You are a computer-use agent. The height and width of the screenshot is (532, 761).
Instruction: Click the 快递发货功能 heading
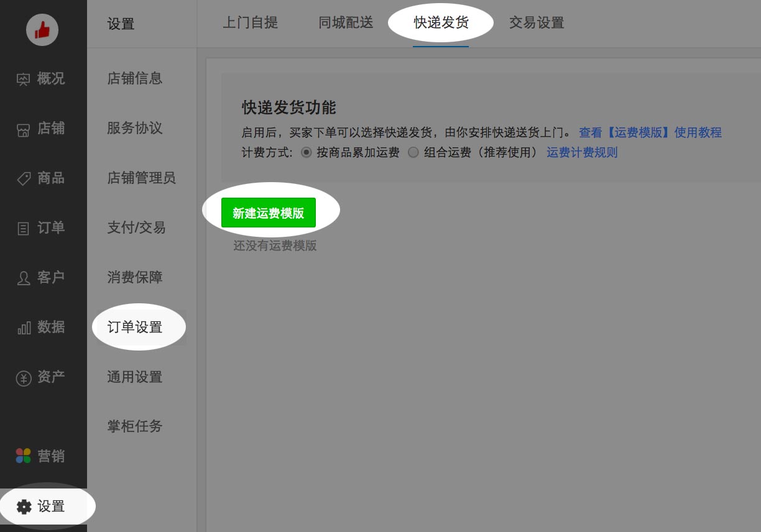(289, 108)
